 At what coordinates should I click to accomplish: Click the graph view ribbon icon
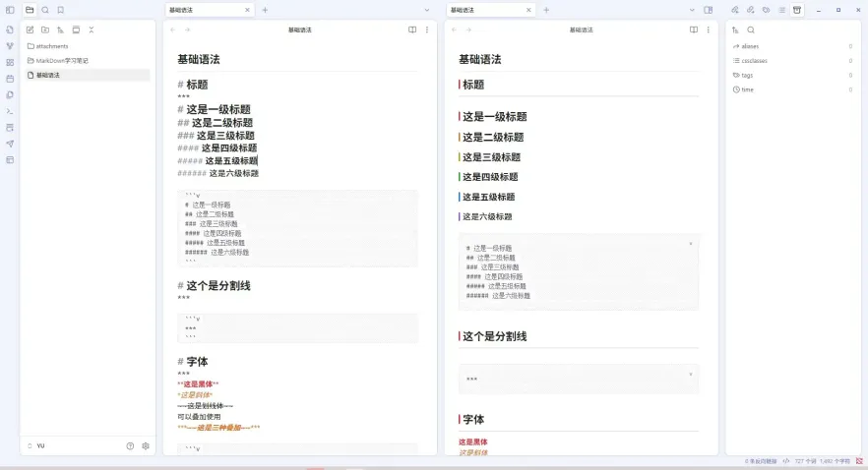[10, 46]
